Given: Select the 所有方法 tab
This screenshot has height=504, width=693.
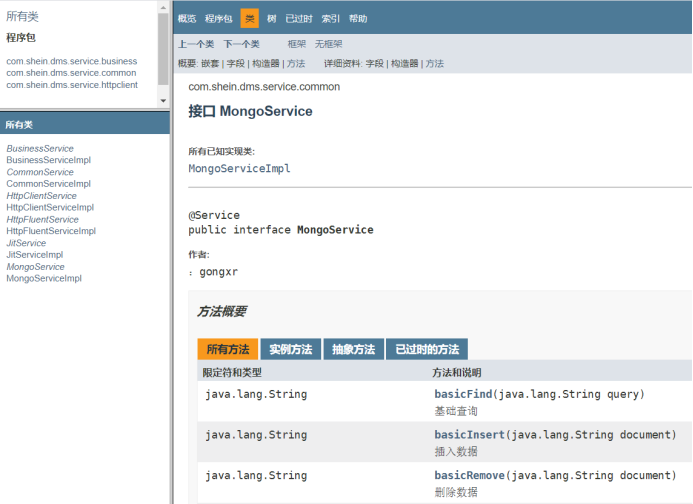Looking at the screenshot, I should 228,350.
